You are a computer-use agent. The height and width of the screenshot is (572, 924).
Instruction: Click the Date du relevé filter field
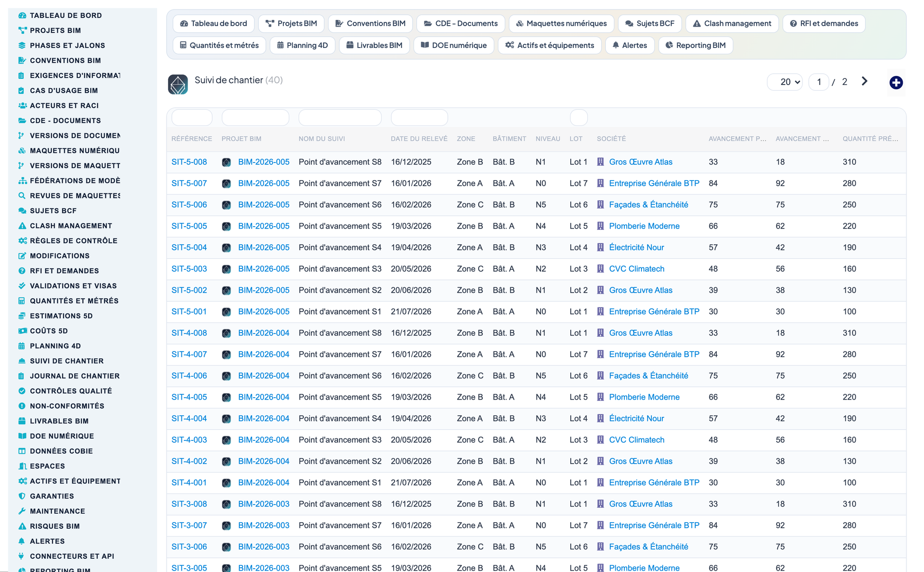pyautogui.click(x=419, y=117)
